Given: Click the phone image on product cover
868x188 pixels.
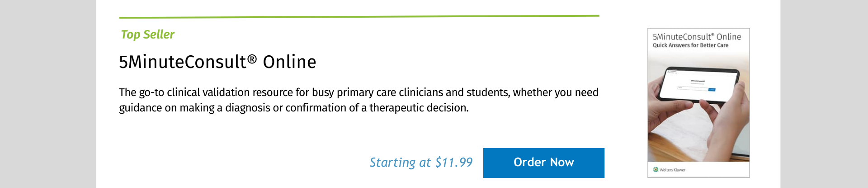Looking at the screenshot, I should tap(698, 86).
